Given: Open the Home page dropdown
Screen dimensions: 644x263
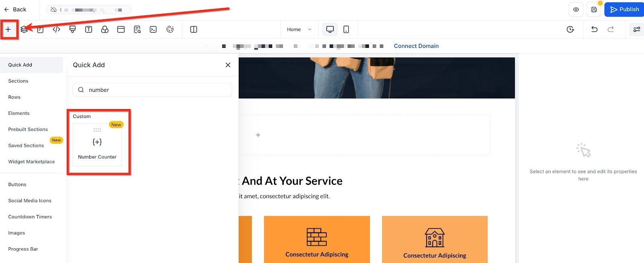Looking at the screenshot, I should (299, 29).
